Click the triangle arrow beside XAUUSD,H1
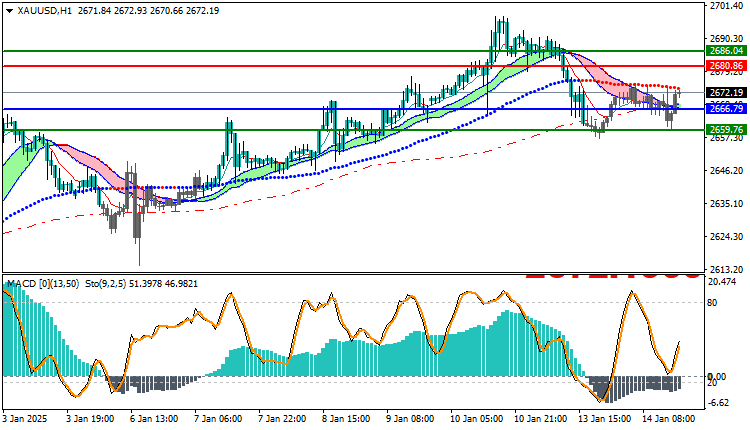 (9, 11)
